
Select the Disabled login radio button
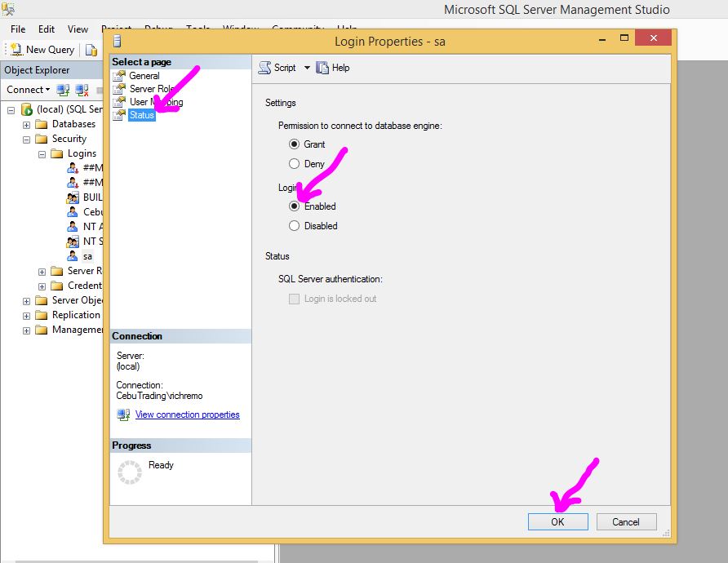(294, 226)
